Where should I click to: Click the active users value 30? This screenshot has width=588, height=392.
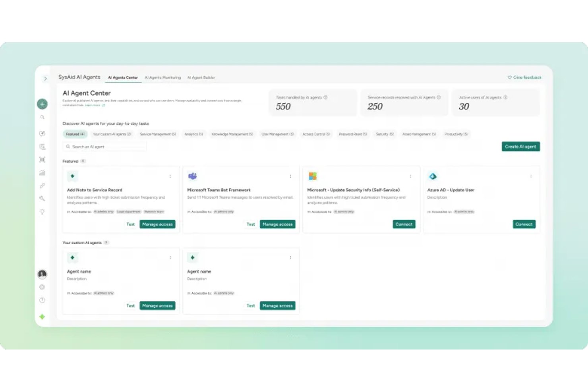pyautogui.click(x=464, y=106)
